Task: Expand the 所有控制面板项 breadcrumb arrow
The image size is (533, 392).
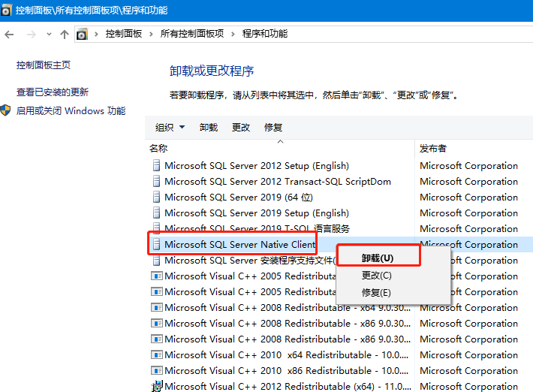Action: pos(233,35)
